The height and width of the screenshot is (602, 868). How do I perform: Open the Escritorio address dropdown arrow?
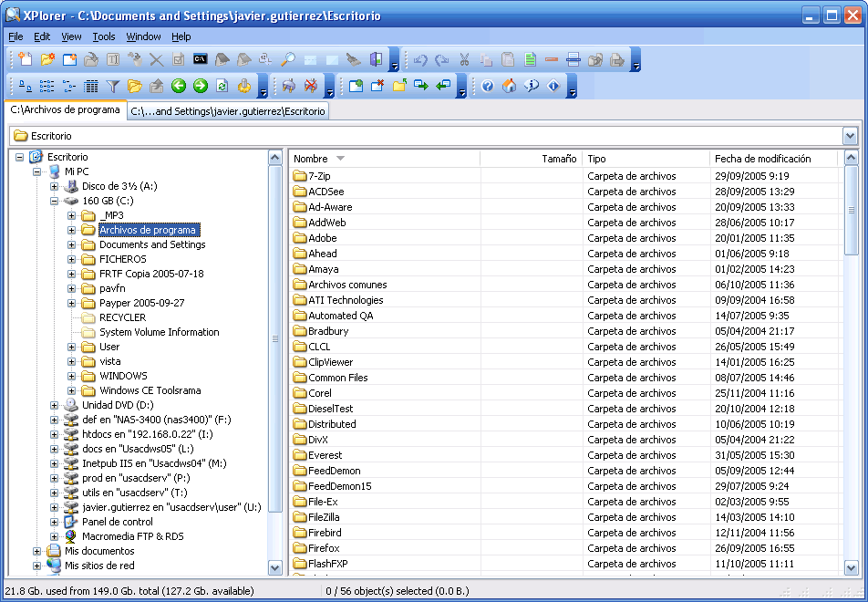850,136
